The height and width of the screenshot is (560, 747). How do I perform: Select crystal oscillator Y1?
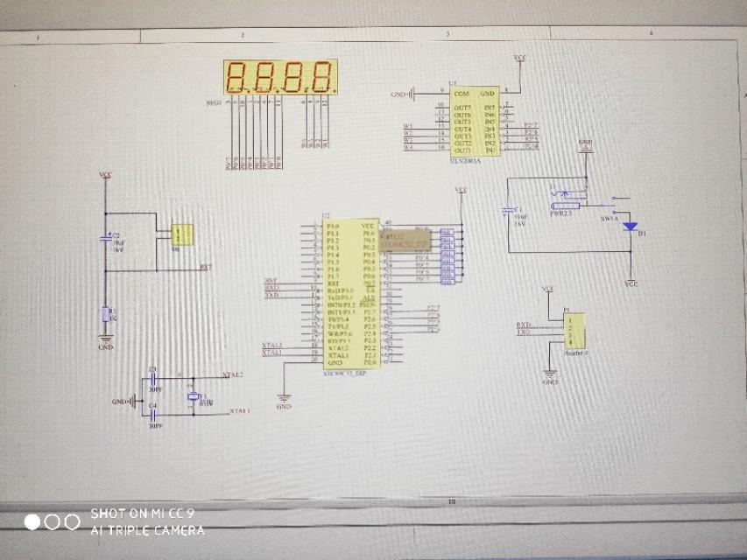(x=193, y=396)
